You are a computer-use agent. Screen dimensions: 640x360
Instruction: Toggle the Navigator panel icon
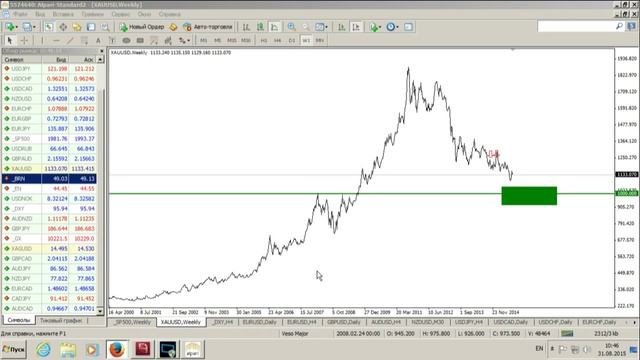coord(77,27)
